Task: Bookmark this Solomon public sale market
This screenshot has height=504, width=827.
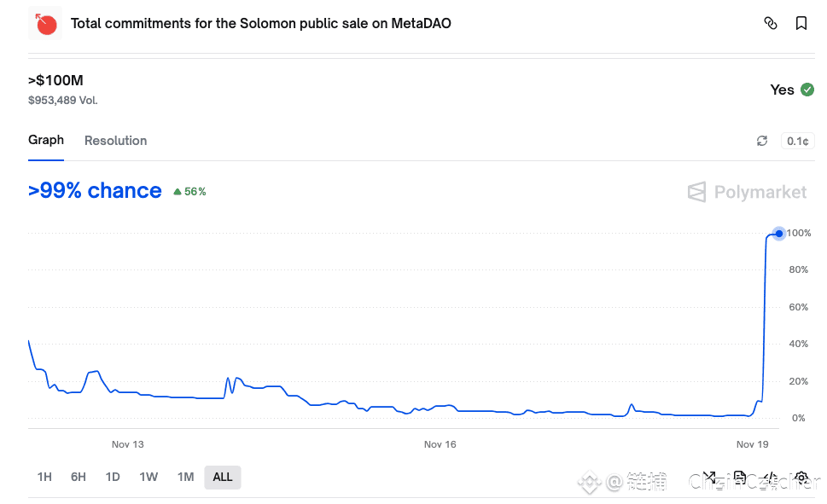Action: (x=801, y=23)
